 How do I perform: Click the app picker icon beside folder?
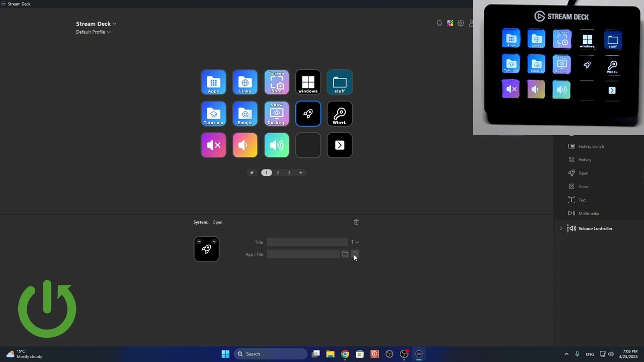point(355,254)
